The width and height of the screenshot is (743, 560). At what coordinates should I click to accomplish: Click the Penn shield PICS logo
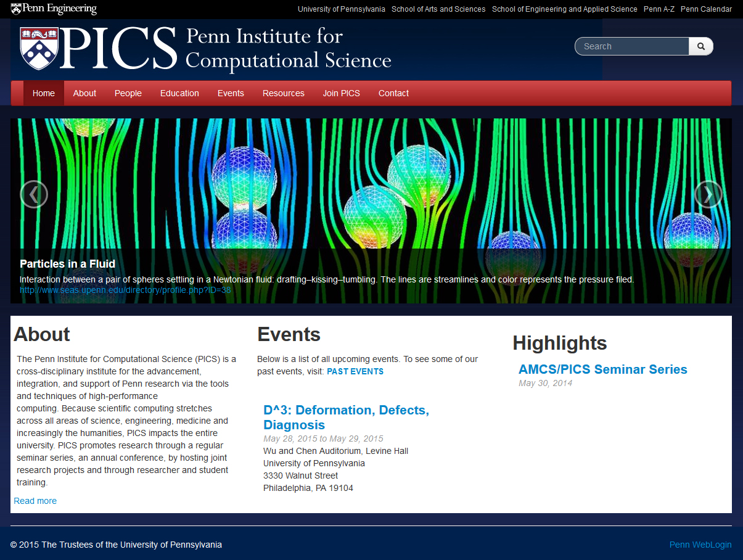coord(99,48)
